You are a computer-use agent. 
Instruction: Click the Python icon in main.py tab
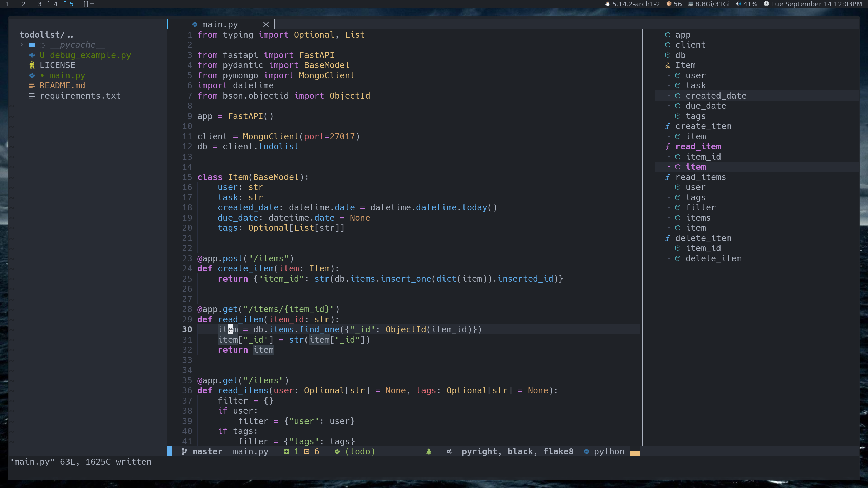pyautogui.click(x=195, y=24)
